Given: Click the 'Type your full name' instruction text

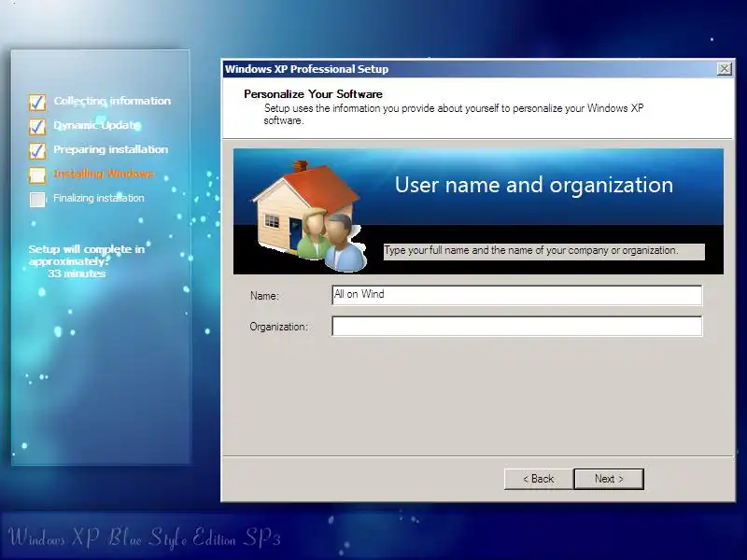Looking at the screenshot, I should (x=530, y=250).
